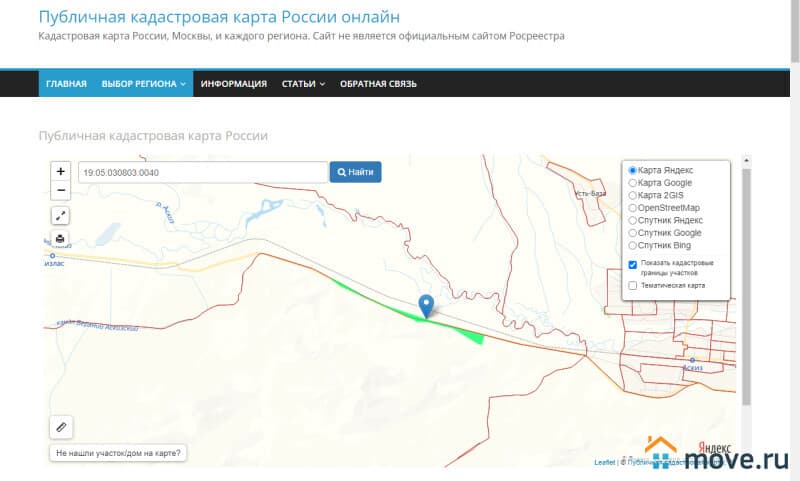Select OpenStreetMap base layer

point(632,208)
